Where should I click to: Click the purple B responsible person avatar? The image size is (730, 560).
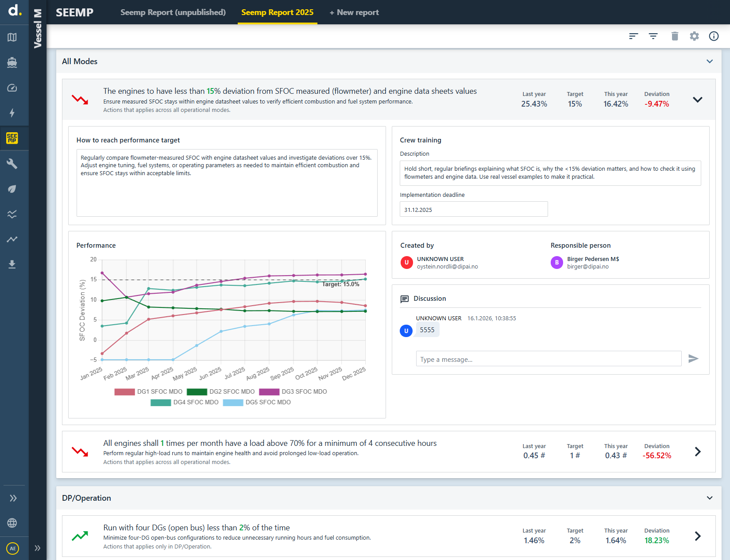[557, 263]
